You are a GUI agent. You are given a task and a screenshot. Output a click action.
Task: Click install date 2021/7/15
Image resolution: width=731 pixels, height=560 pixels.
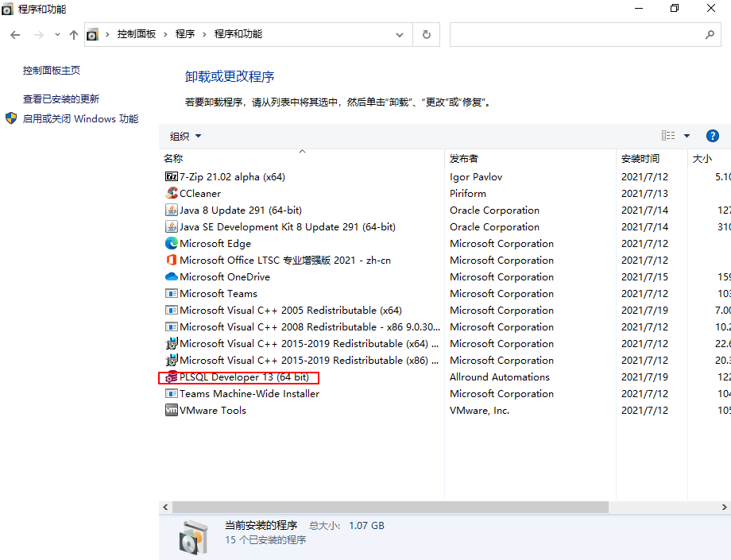644,276
